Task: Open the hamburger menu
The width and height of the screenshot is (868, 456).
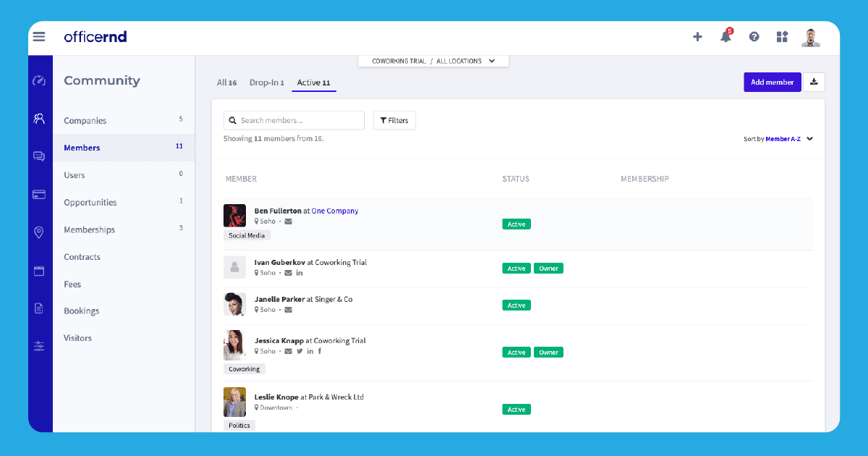Action: (39, 37)
